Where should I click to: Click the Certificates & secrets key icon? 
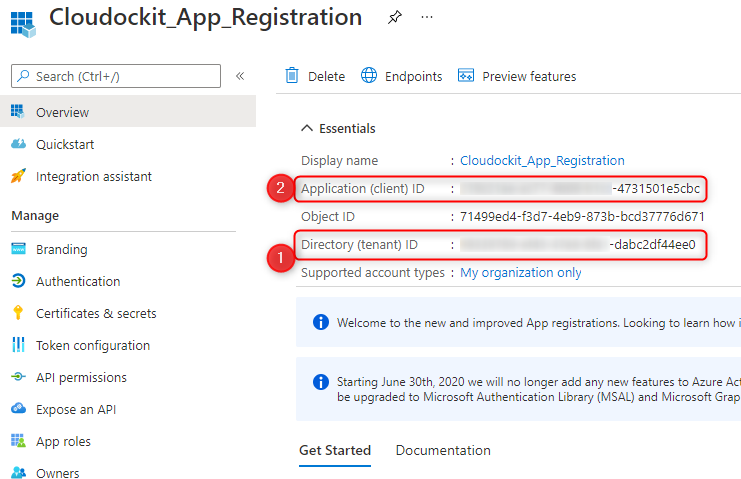[18, 313]
